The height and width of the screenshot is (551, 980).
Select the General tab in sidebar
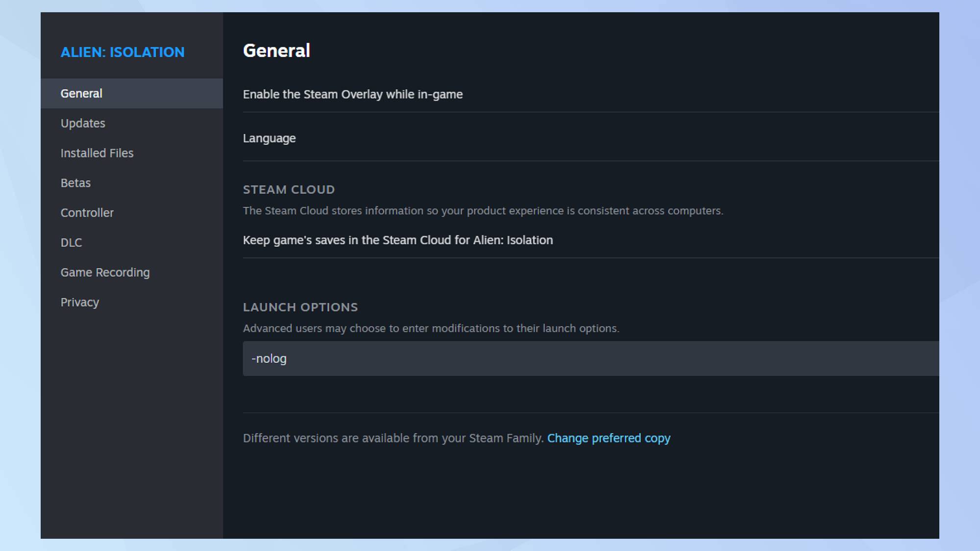click(x=81, y=94)
